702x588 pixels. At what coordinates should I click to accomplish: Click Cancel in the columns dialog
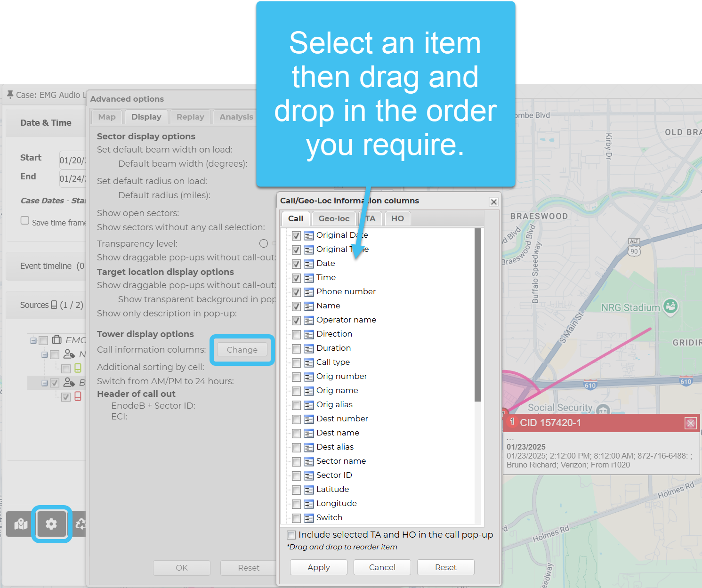pyautogui.click(x=382, y=567)
